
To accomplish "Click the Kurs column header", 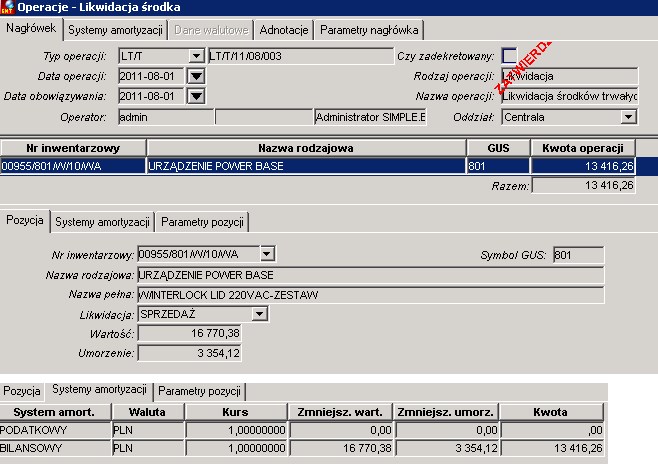I will [235, 412].
